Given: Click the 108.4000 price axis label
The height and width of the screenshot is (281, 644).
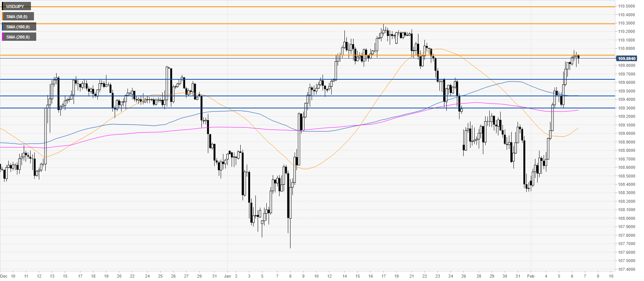Looking at the screenshot, I should [626, 184].
